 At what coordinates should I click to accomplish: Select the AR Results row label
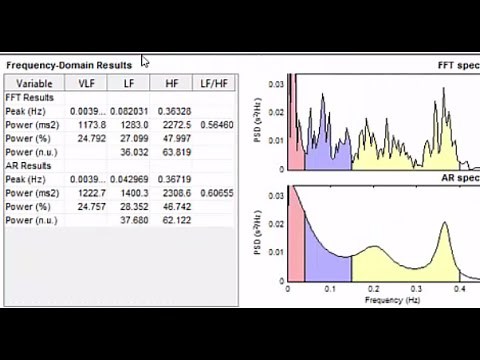tap(28, 166)
